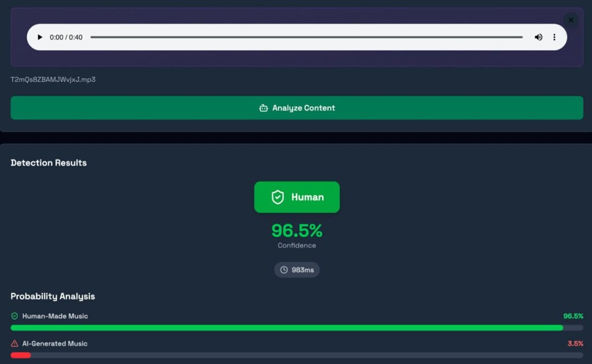Click the green Human-Made Music probability bar
This screenshot has height=364, width=592.
click(286, 328)
